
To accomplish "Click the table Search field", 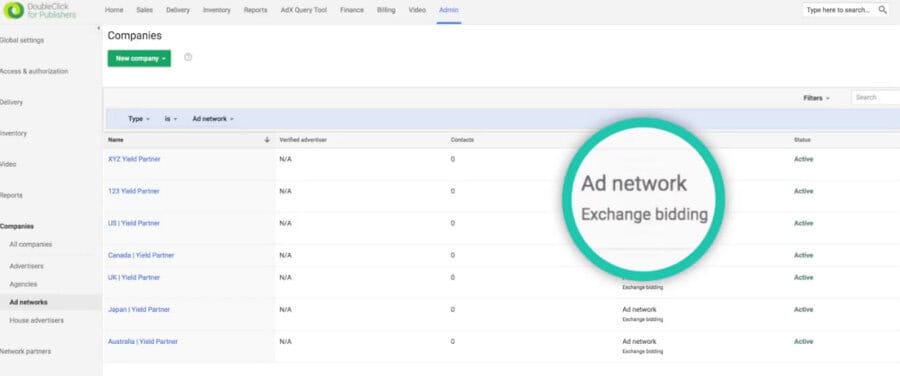I will pyautogui.click(x=876, y=98).
